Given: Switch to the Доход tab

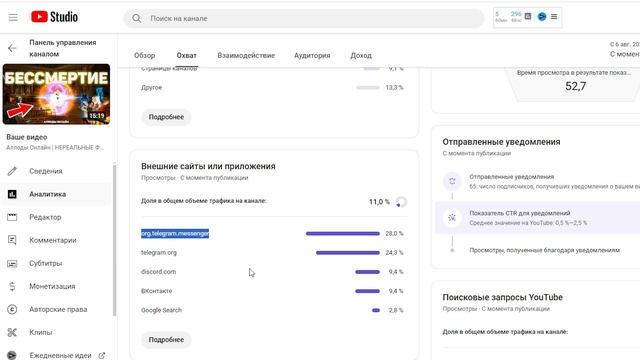Looking at the screenshot, I should [361, 56].
